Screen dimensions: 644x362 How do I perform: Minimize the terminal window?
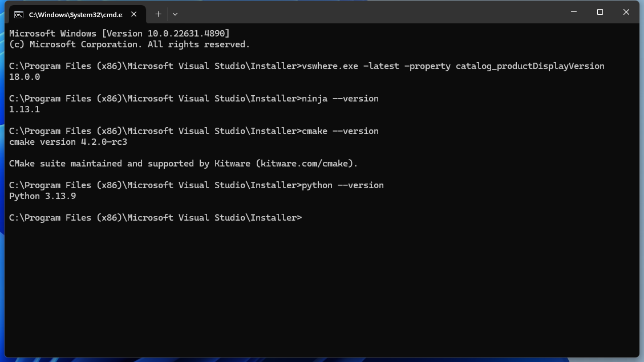point(573,12)
